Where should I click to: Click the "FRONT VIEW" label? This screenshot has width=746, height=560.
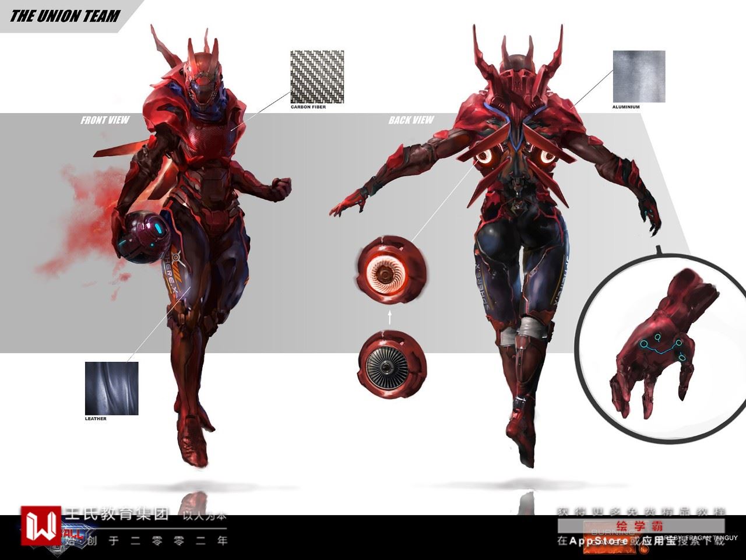click(x=105, y=120)
